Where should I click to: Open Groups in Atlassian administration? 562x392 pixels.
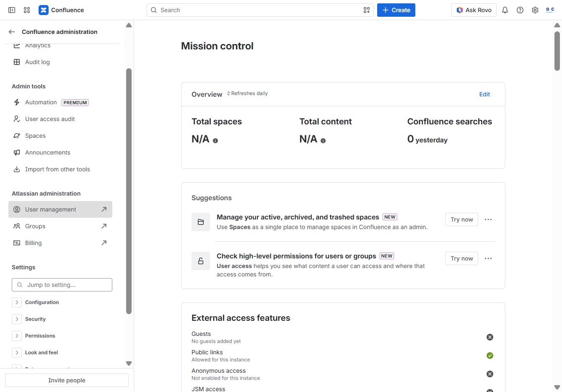pos(60,226)
